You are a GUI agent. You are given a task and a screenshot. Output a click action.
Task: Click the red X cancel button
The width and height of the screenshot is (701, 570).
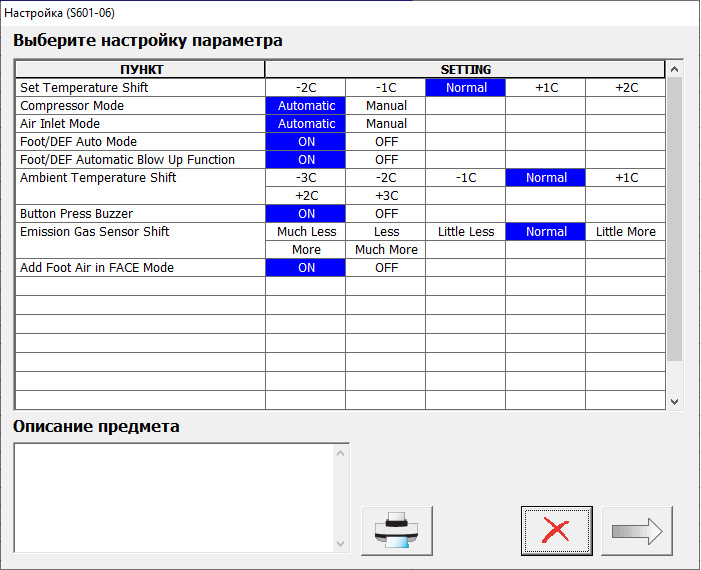[557, 531]
